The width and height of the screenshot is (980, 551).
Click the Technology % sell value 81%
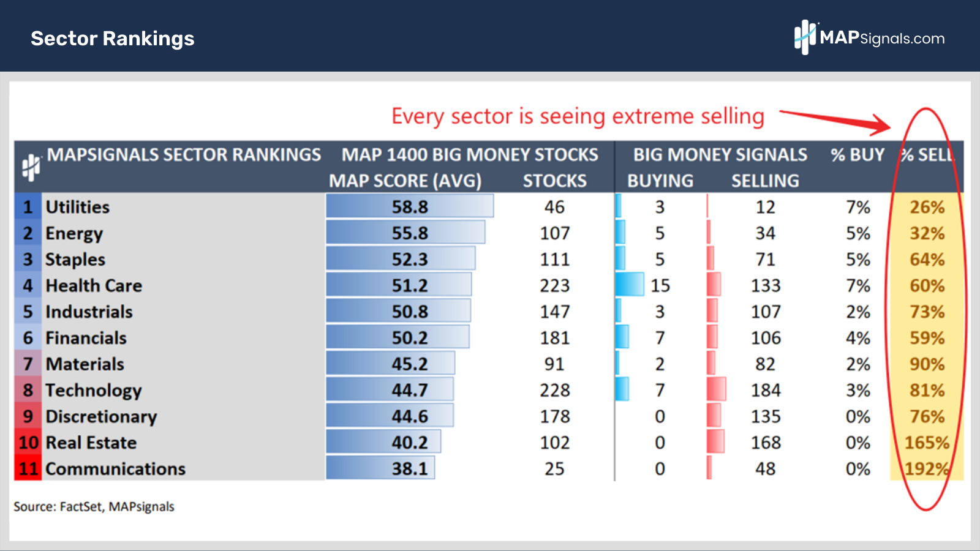pyautogui.click(x=927, y=391)
